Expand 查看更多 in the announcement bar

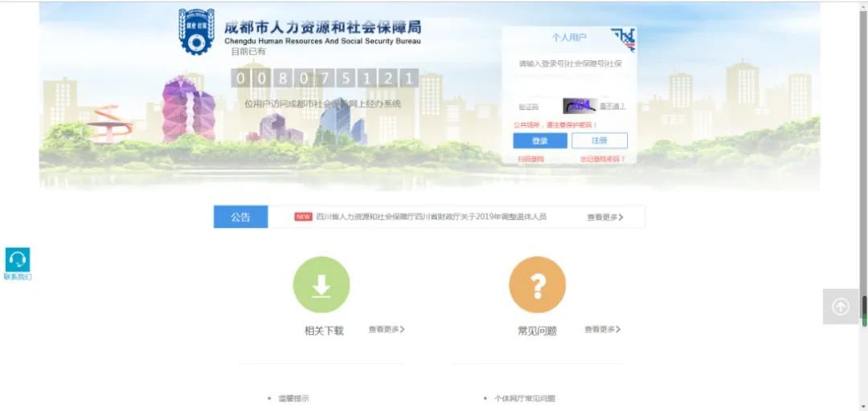click(605, 218)
